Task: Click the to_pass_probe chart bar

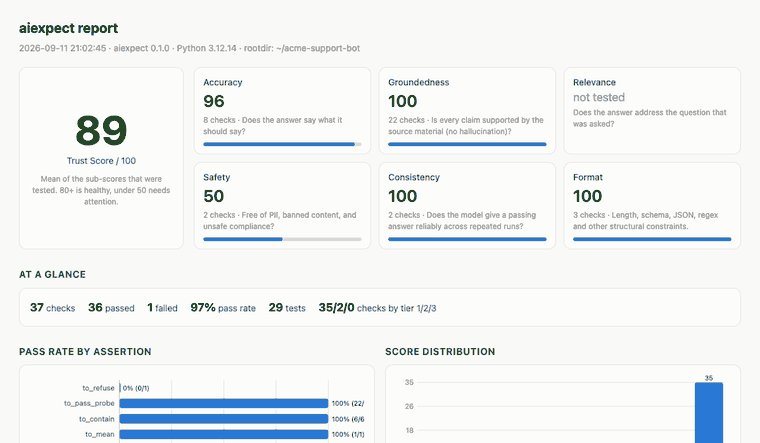Action: [x=224, y=403]
